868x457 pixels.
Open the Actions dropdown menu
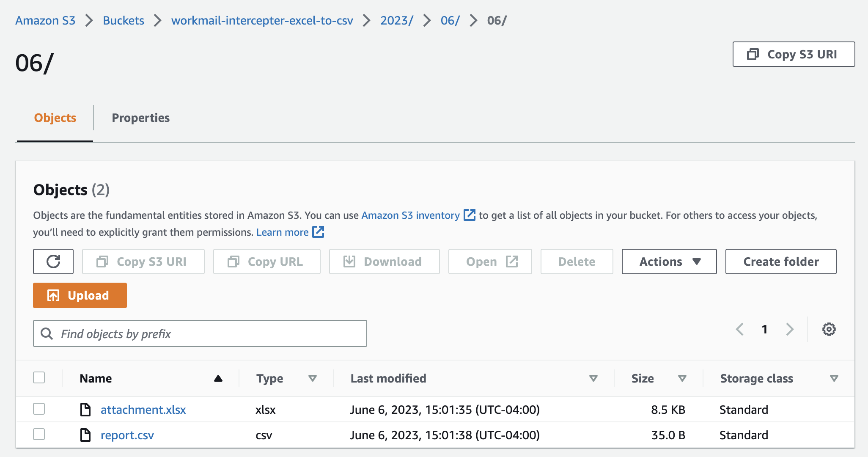[669, 262]
